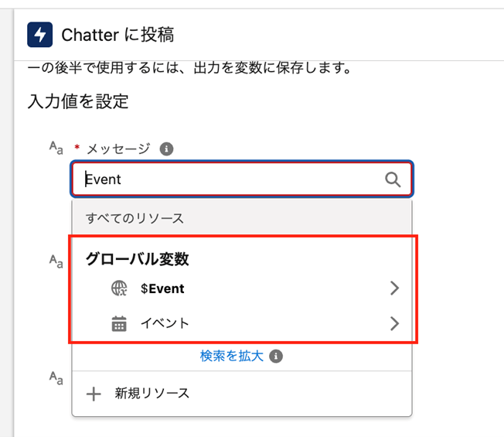Click the Chatter lightning bolt action icon

[39, 34]
